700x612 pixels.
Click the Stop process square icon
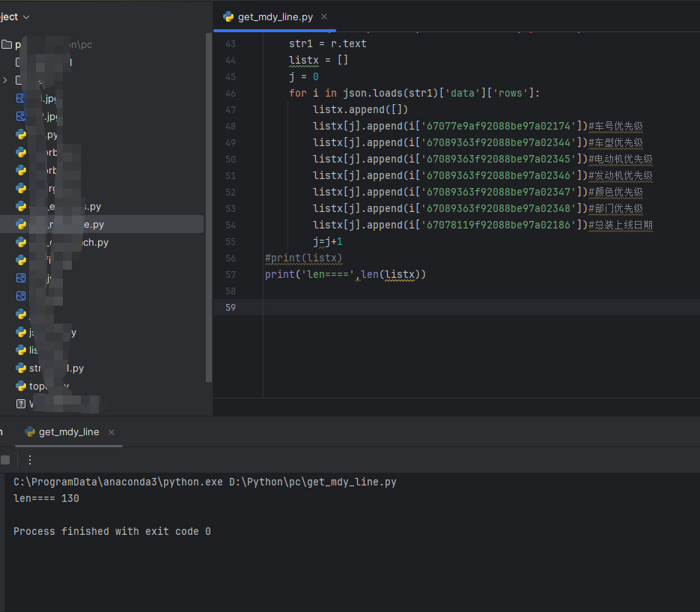click(5, 460)
